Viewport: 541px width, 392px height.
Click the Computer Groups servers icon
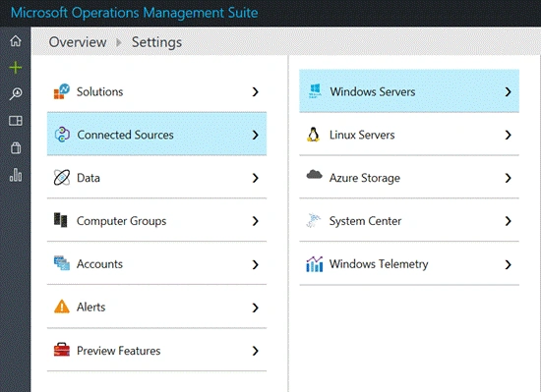point(61,220)
